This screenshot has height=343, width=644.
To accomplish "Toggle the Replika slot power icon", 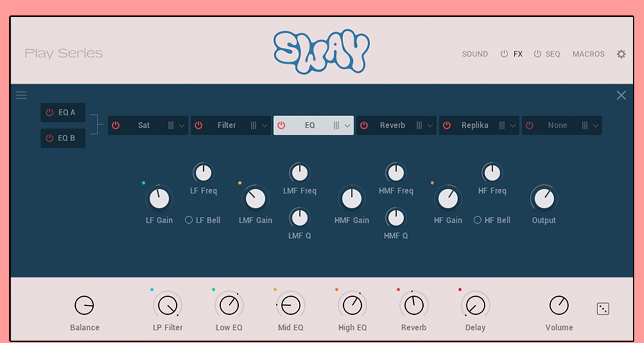I will tap(447, 125).
